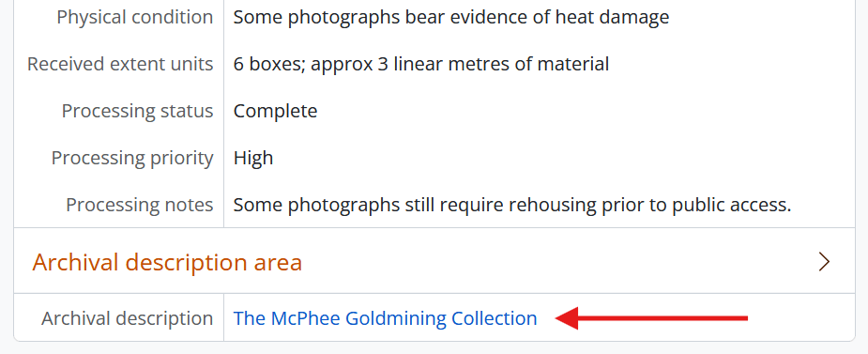
Task: Click the High priority value
Action: click(253, 159)
